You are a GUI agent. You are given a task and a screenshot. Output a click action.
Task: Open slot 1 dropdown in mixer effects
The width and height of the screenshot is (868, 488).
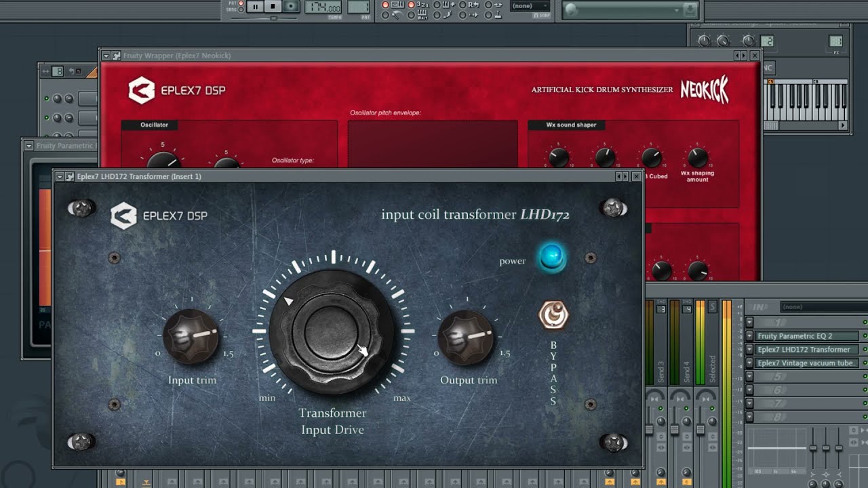pyautogui.click(x=749, y=323)
